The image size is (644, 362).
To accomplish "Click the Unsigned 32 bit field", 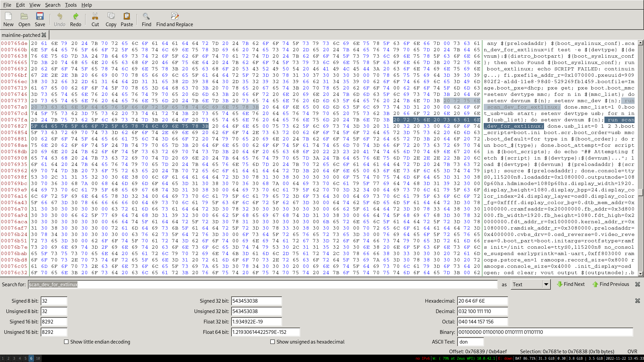I will pos(257,311).
